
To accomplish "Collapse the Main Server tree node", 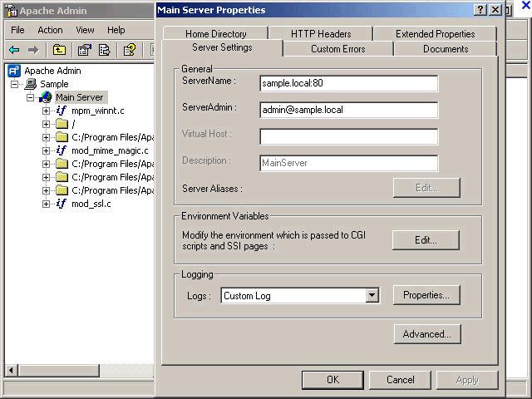I will point(30,98).
